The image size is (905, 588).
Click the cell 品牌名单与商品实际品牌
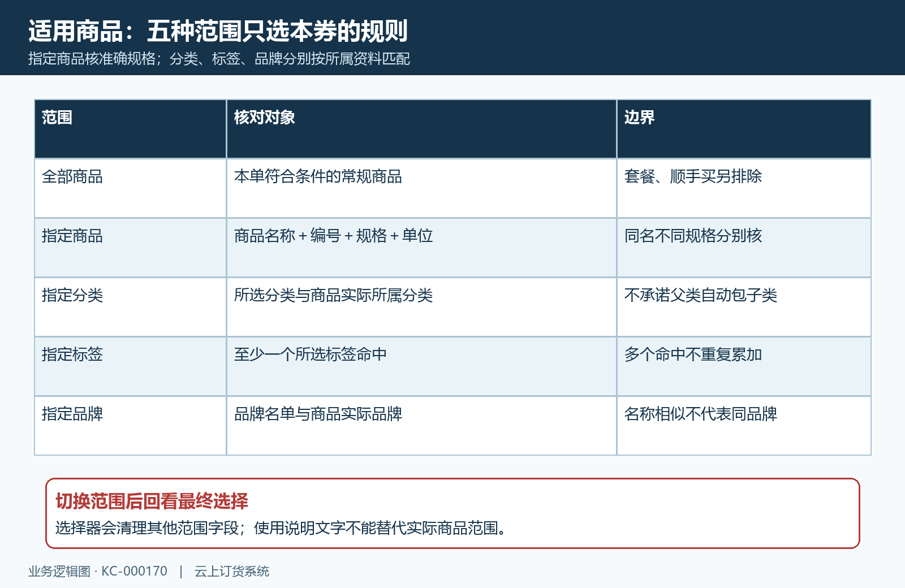pyautogui.click(x=421, y=426)
